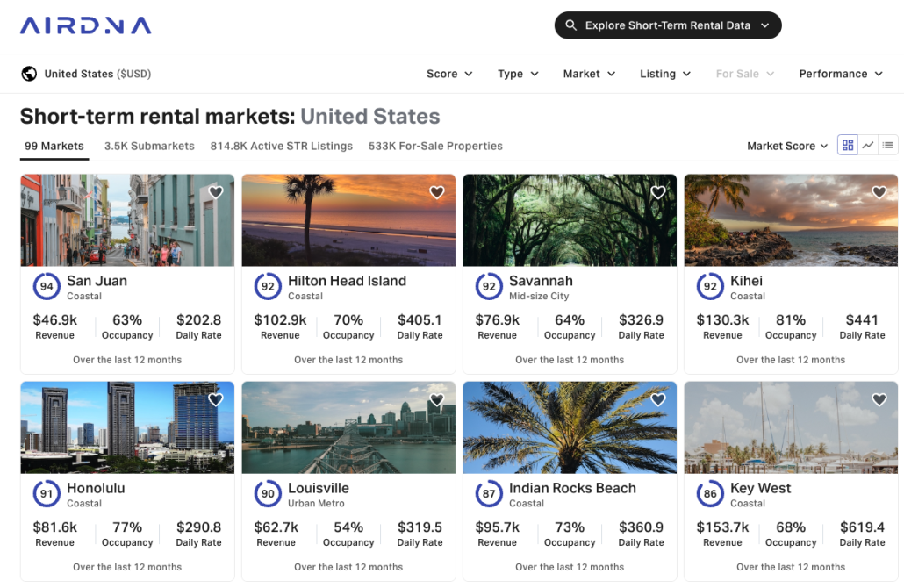This screenshot has width=904, height=588.
Task: Favorite the San Juan market
Action: tap(216, 192)
